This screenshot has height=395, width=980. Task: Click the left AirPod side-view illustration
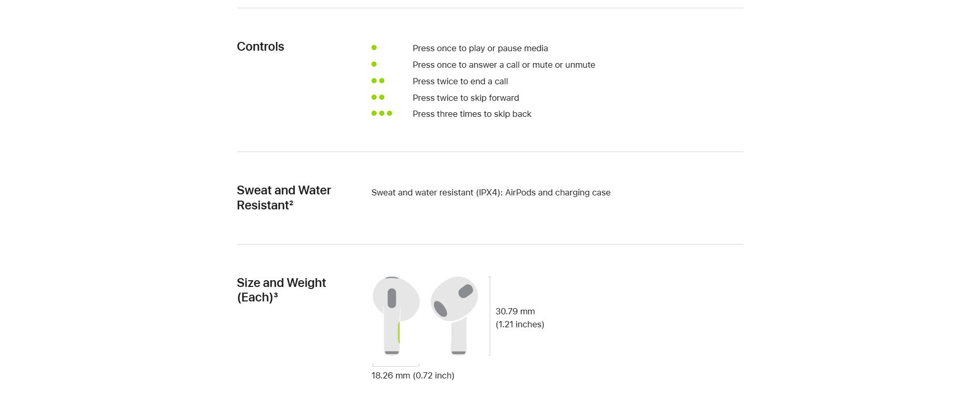(x=396, y=316)
